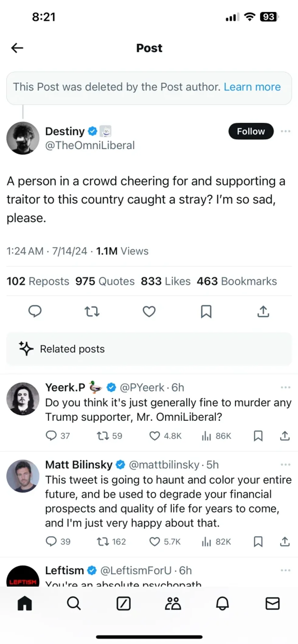Tap the reply bubble under Destiny's post

pyautogui.click(x=35, y=311)
